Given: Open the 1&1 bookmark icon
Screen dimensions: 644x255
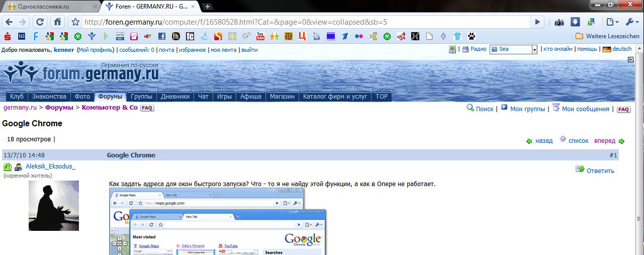Looking at the screenshot, I should [x=21, y=36].
